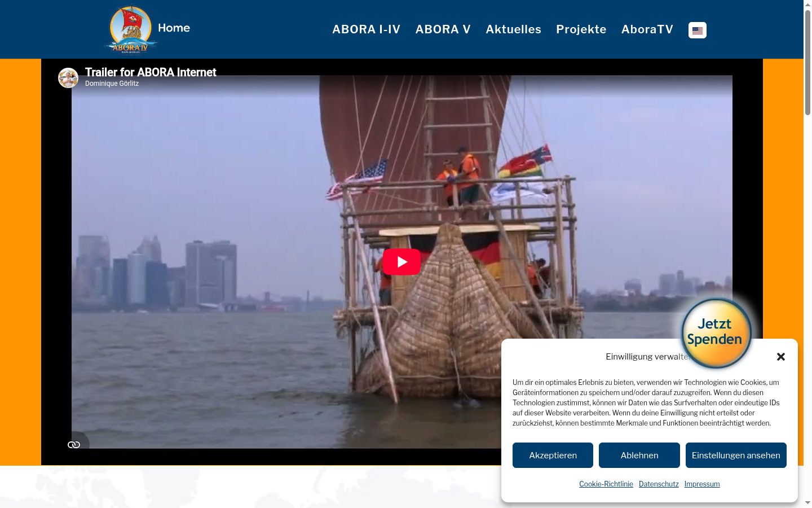
Task: Click the scrollbar up arrow
Action: pos(807,5)
